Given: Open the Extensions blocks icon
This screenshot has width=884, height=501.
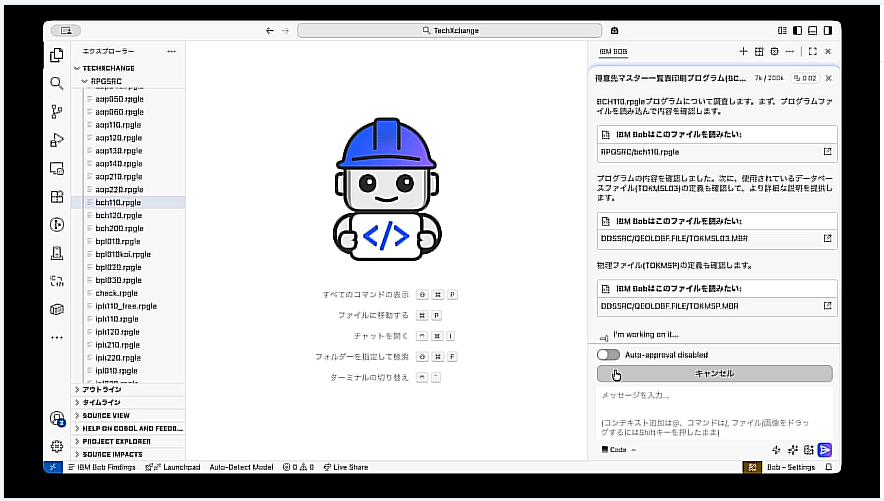Looking at the screenshot, I should pos(56,196).
